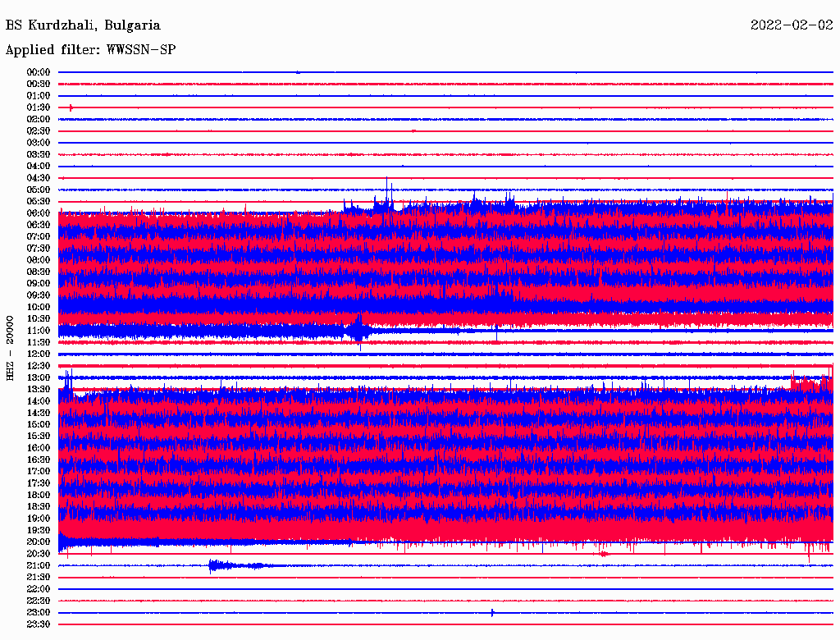Viewport: 840px width, 640px height.
Task: Click the 11:00 time label
Action: (39, 331)
